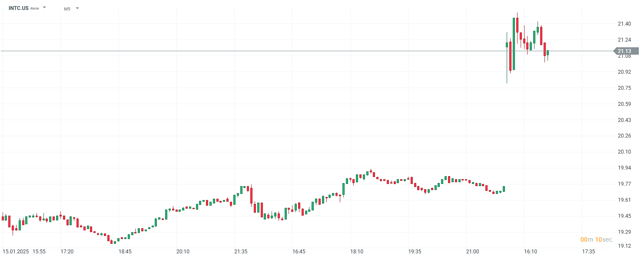Click the 18:45 time axis label

[125, 252]
